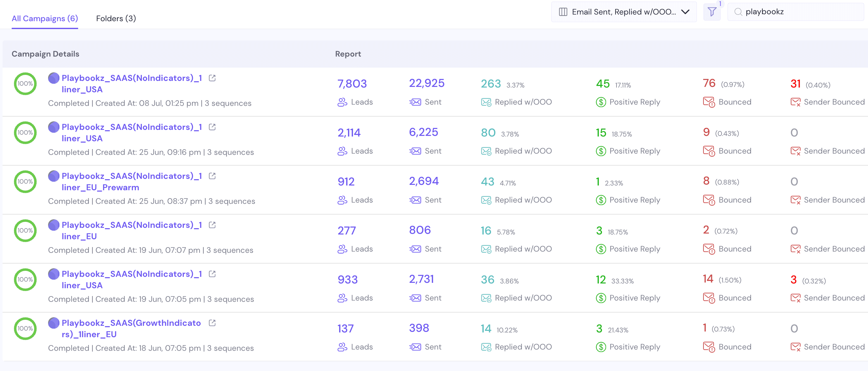This screenshot has height=371, width=868.
Task: Click the purple status dot beside liner_USA campaign
Action: click(x=53, y=78)
